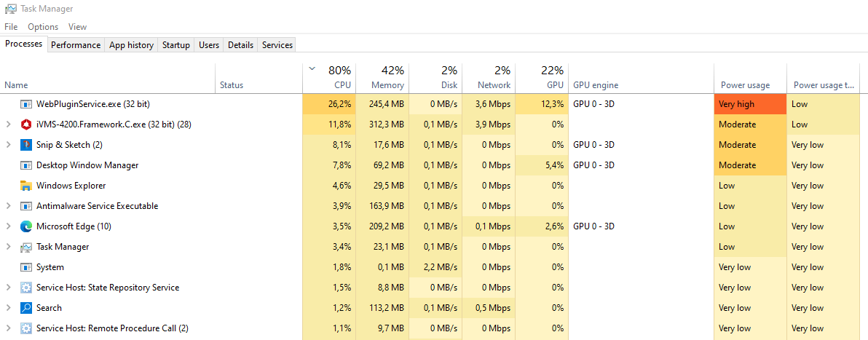Open the Options menu
Image resolution: width=868 pixels, height=340 pixels.
pos(43,27)
